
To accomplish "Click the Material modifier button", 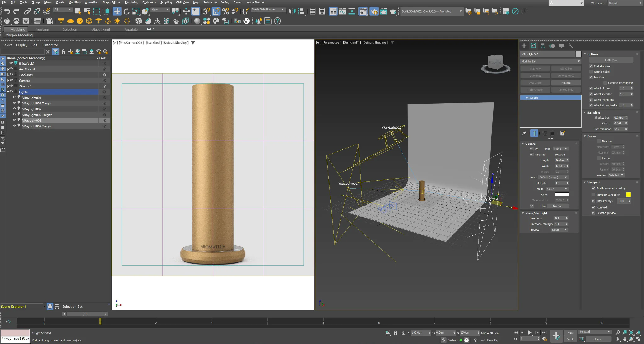I will coord(566,83).
